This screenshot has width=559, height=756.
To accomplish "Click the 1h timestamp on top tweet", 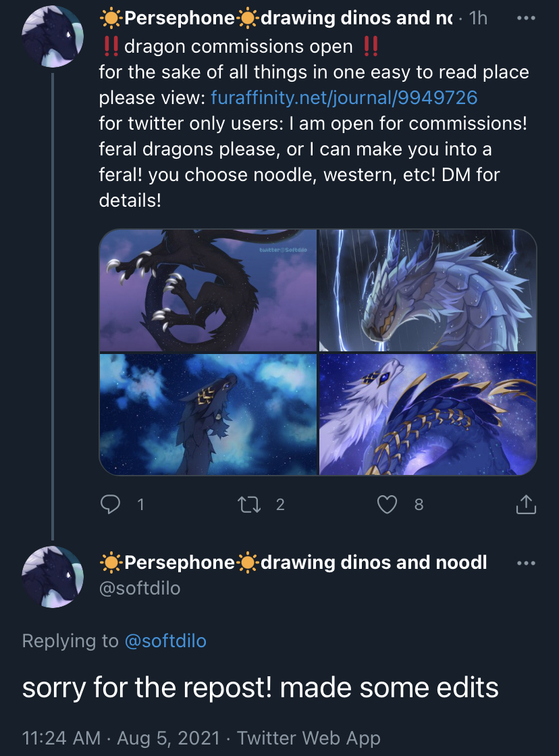I will (478, 18).
